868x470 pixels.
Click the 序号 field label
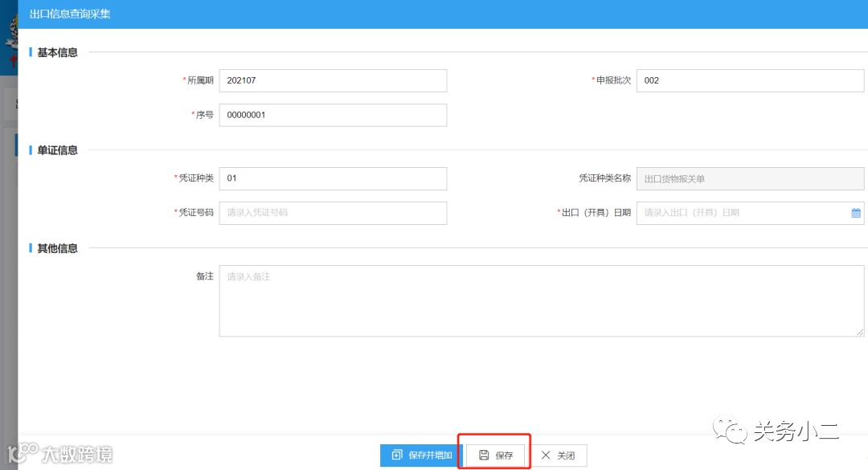click(x=205, y=115)
